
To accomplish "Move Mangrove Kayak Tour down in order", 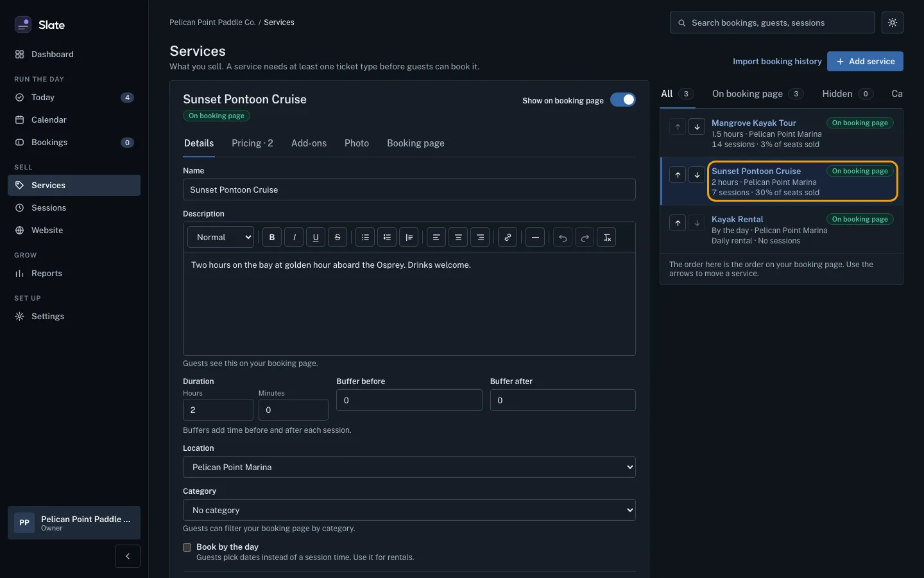I will (x=697, y=127).
